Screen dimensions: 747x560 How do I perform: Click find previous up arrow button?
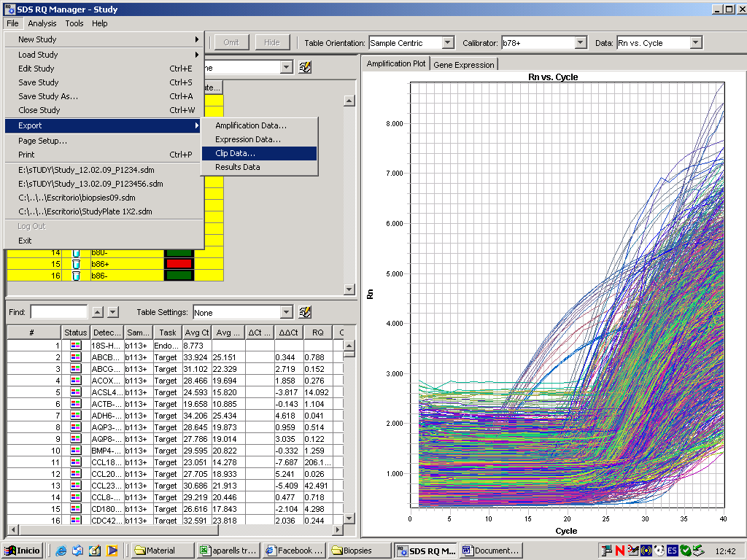[x=98, y=312]
